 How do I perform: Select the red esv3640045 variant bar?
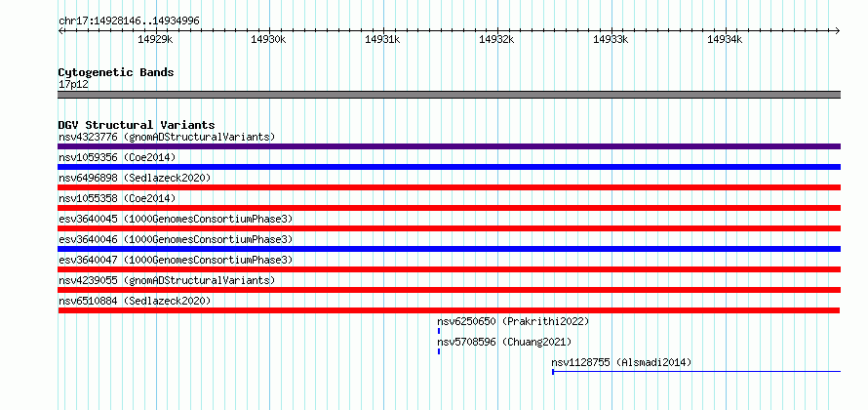[449, 228]
